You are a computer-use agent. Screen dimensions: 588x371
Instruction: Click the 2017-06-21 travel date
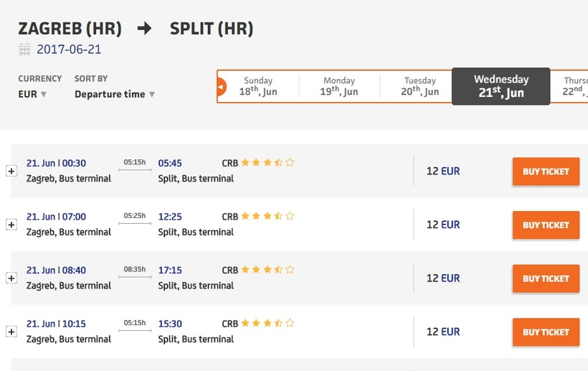[x=69, y=50]
